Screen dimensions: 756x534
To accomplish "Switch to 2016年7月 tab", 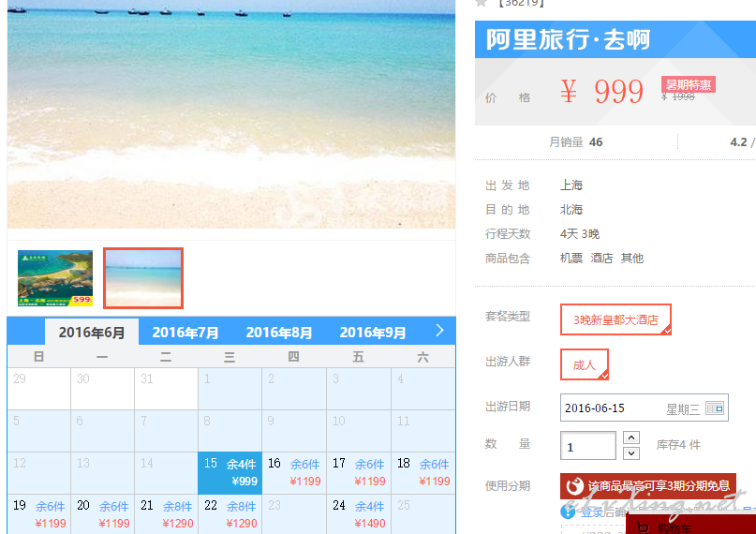I will [185, 332].
